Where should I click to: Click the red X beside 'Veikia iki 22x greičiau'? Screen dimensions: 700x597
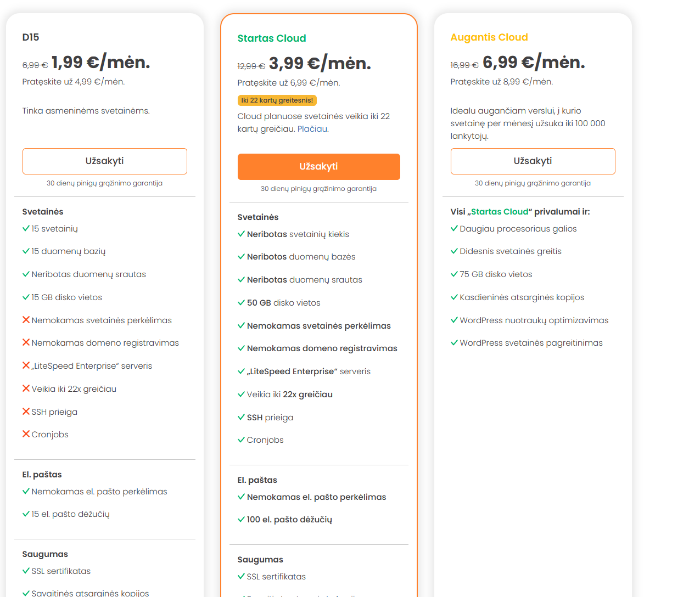[25, 388]
